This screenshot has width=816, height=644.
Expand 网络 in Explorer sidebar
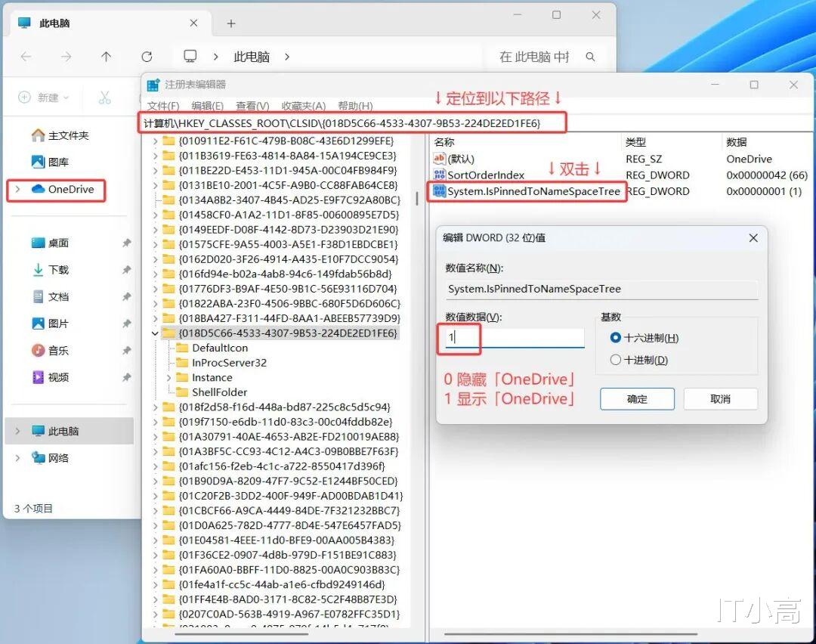click(x=17, y=457)
